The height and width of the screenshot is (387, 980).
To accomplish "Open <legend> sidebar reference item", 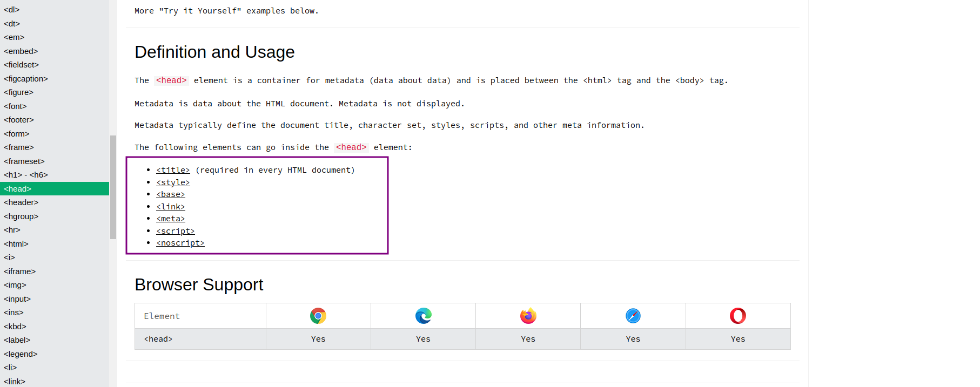I will [x=21, y=354].
